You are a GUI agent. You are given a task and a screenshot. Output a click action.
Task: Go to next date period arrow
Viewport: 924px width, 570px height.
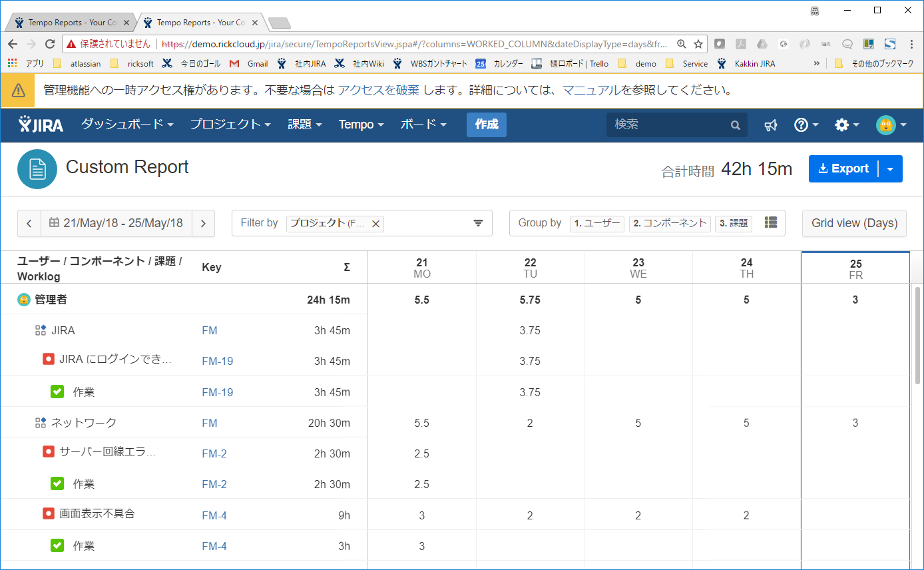tap(203, 223)
